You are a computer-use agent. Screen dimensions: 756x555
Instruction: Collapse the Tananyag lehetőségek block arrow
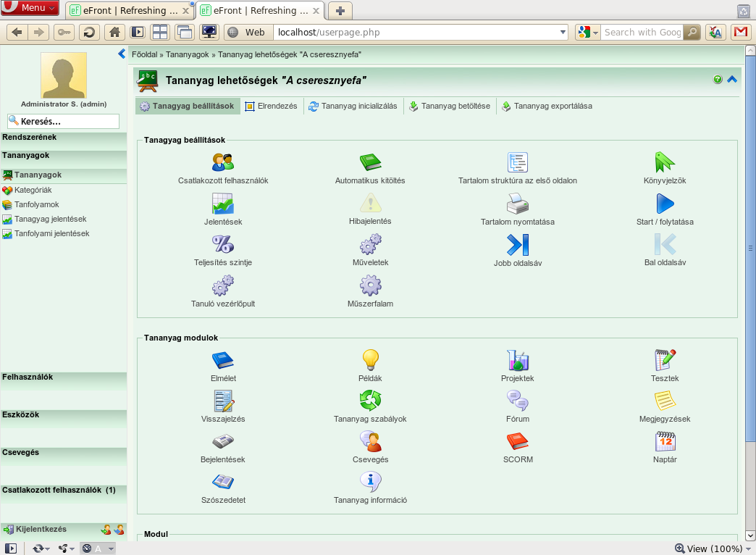click(x=732, y=79)
